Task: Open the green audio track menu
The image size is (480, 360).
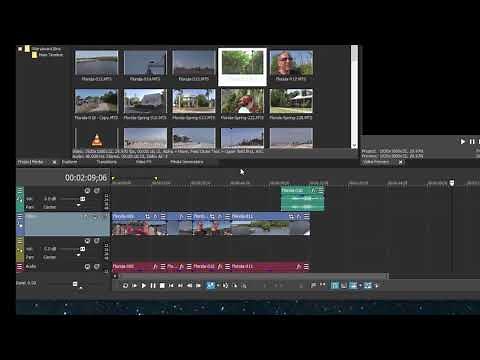Action: pyautogui.click(x=20, y=191)
